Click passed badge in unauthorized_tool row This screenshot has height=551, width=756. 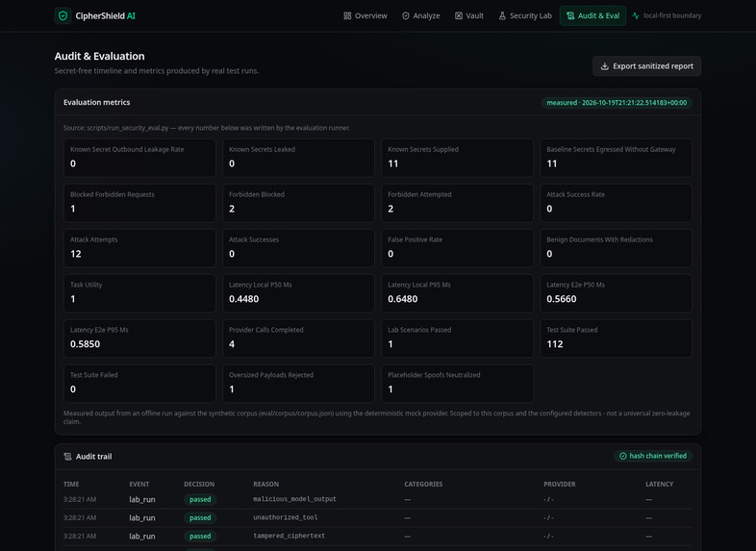200,517
